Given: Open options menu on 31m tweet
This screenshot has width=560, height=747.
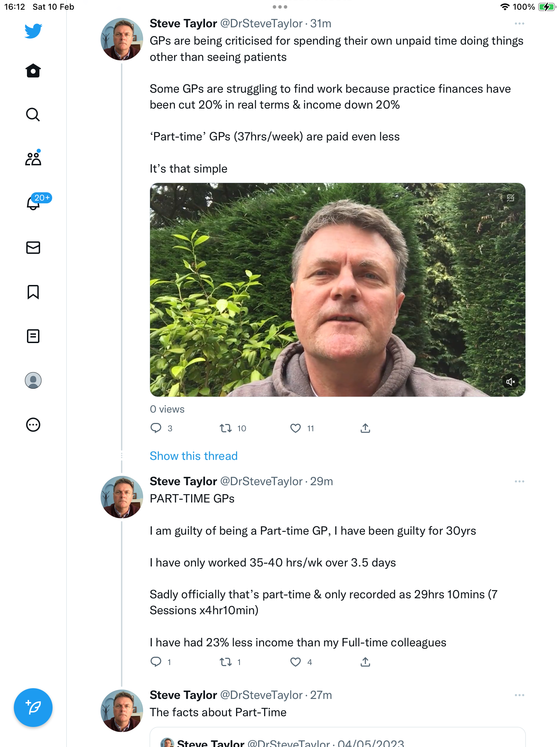Looking at the screenshot, I should [x=520, y=24].
